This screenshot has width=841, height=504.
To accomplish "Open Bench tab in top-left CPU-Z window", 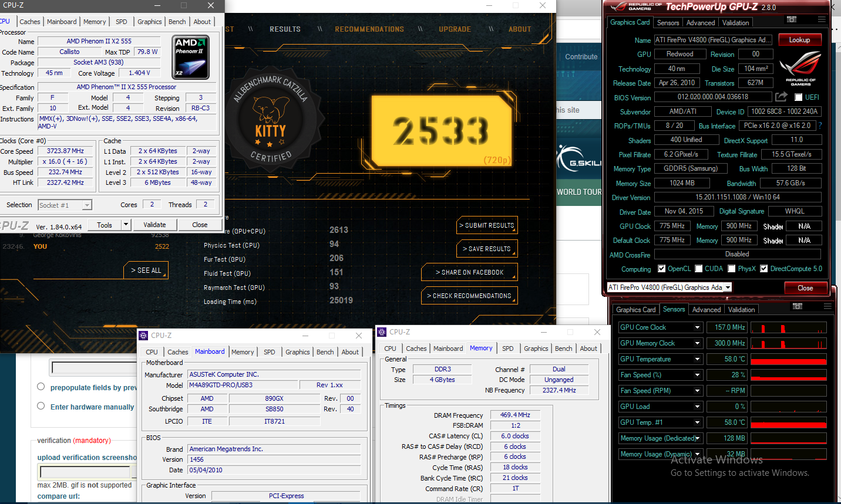I will tap(177, 22).
